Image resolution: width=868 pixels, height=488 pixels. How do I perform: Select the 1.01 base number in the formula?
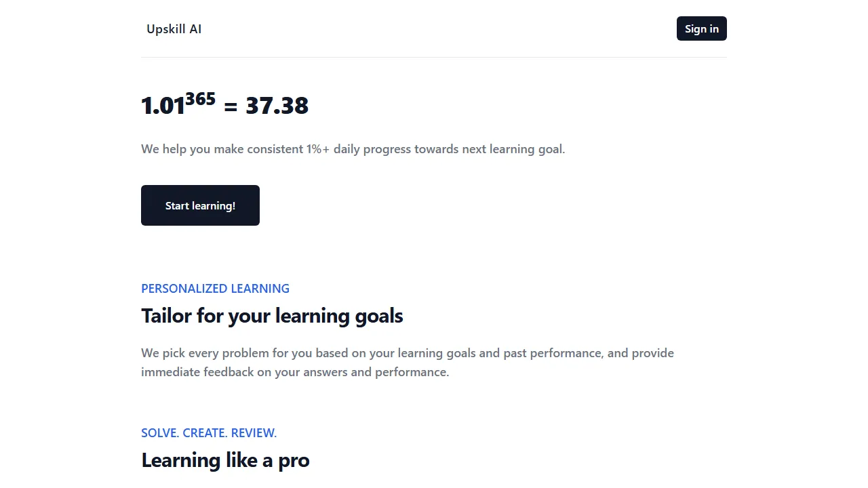tap(161, 106)
